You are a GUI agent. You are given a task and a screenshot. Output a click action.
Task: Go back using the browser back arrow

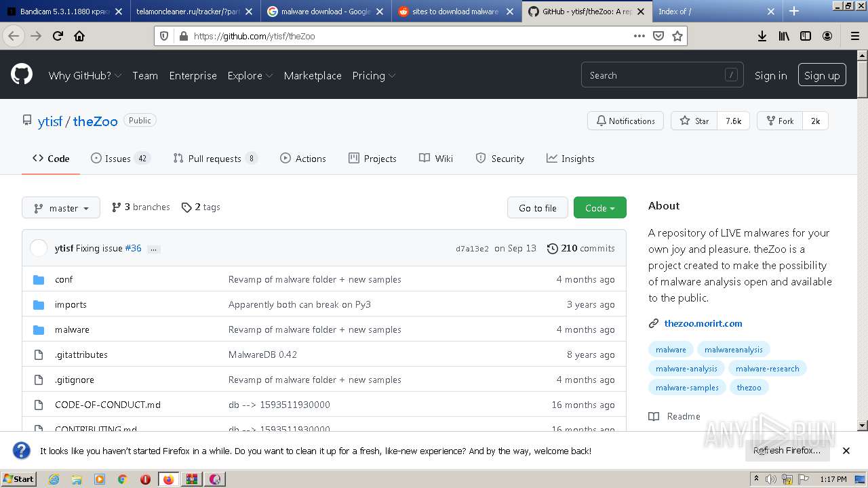14,36
